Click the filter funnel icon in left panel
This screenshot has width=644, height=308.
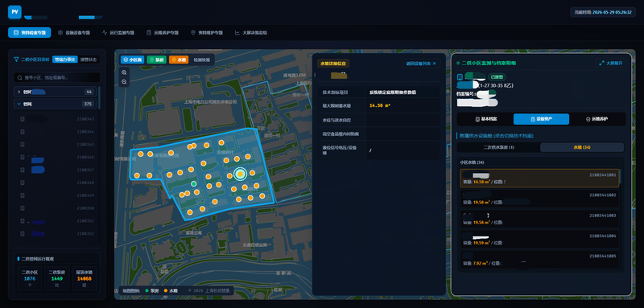16,60
